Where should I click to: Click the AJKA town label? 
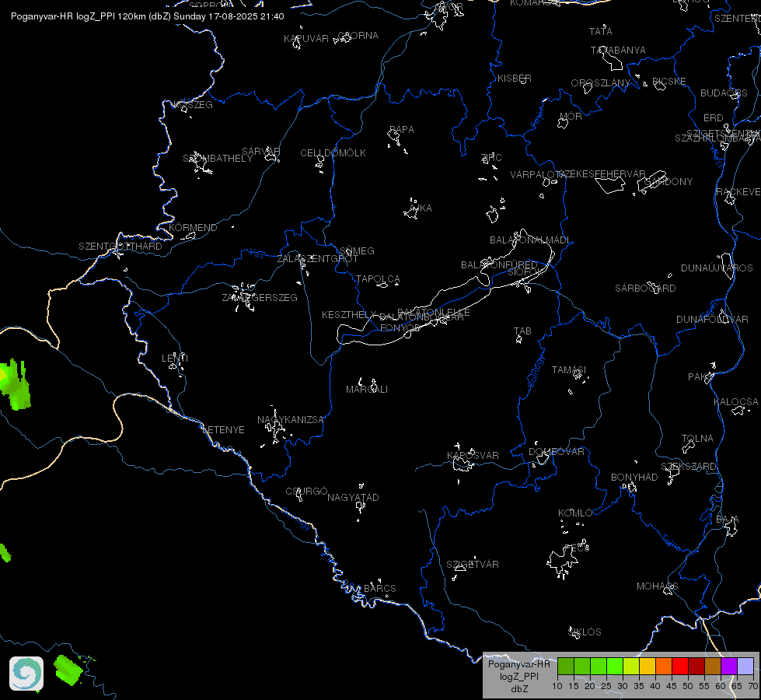(x=421, y=208)
